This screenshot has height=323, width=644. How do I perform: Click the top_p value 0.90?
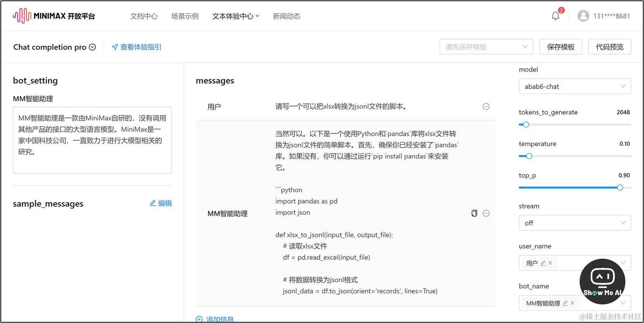[x=624, y=175]
